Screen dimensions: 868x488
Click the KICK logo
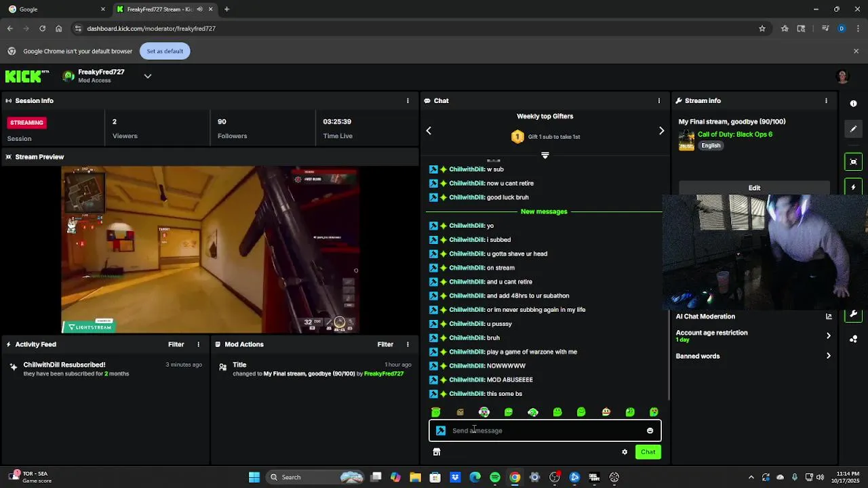27,76
